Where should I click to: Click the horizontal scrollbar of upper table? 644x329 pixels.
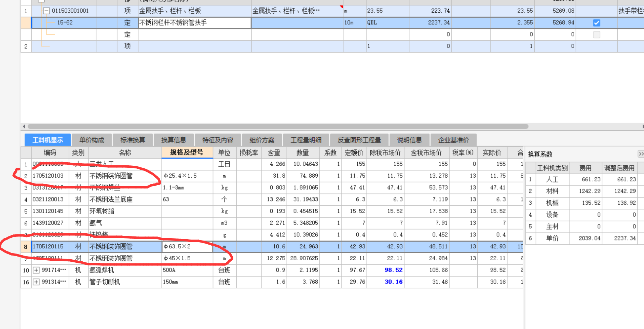click(278, 126)
